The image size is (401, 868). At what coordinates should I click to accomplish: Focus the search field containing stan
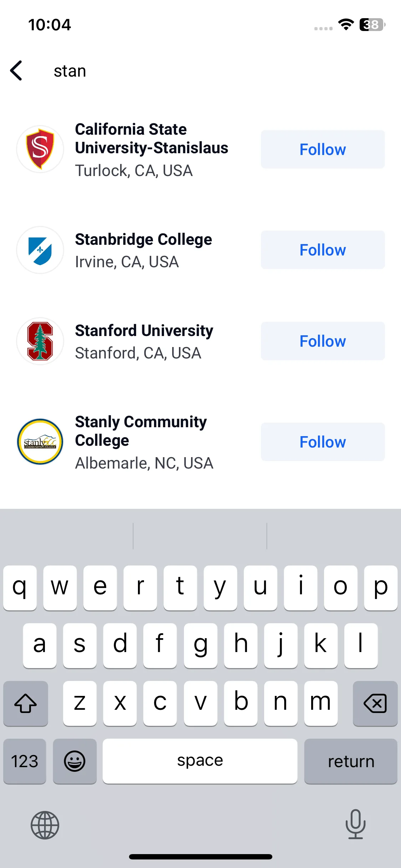(214, 71)
